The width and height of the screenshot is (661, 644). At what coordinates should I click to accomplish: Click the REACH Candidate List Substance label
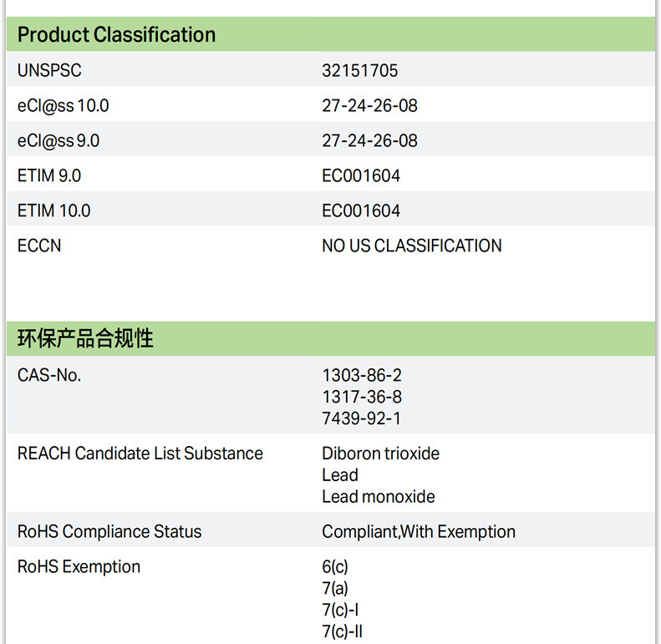coord(140,454)
